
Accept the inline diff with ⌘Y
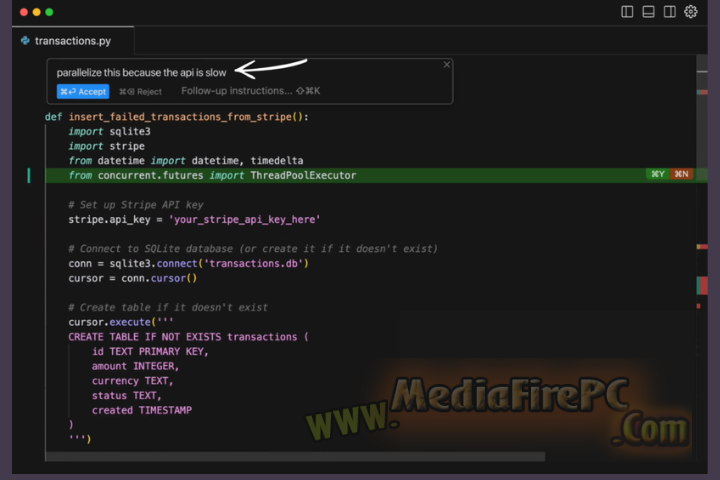pos(658,174)
